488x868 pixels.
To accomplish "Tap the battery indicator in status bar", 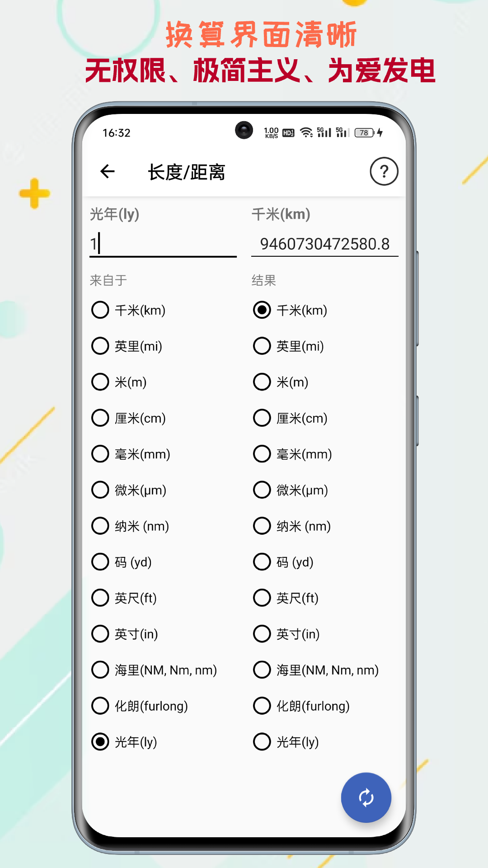I will click(365, 132).
